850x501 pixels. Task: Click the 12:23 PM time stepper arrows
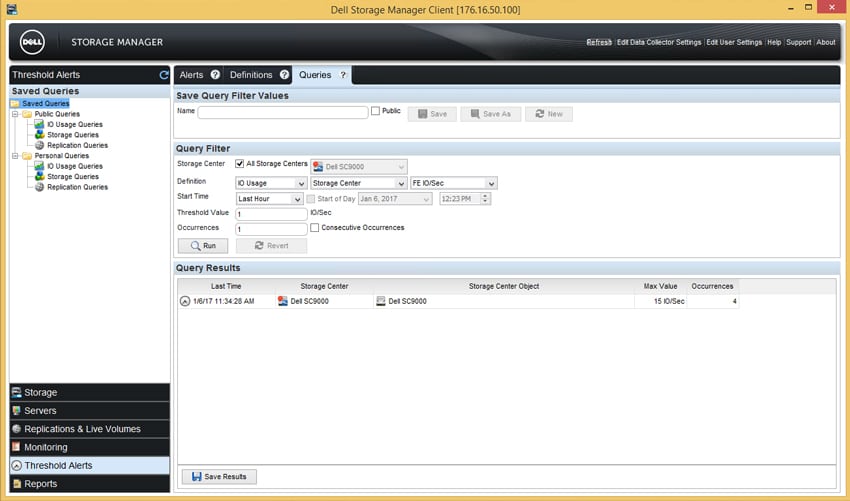(486, 199)
